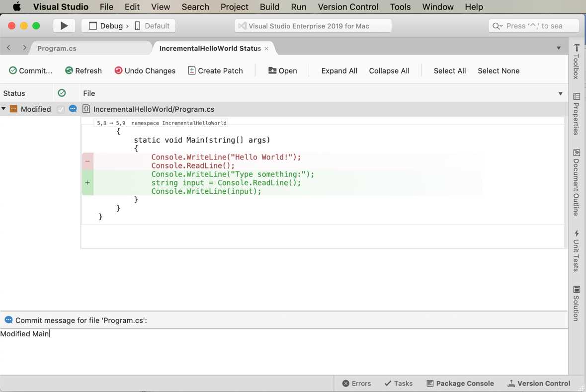Click the search magnifier icon

click(x=497, y=26)
